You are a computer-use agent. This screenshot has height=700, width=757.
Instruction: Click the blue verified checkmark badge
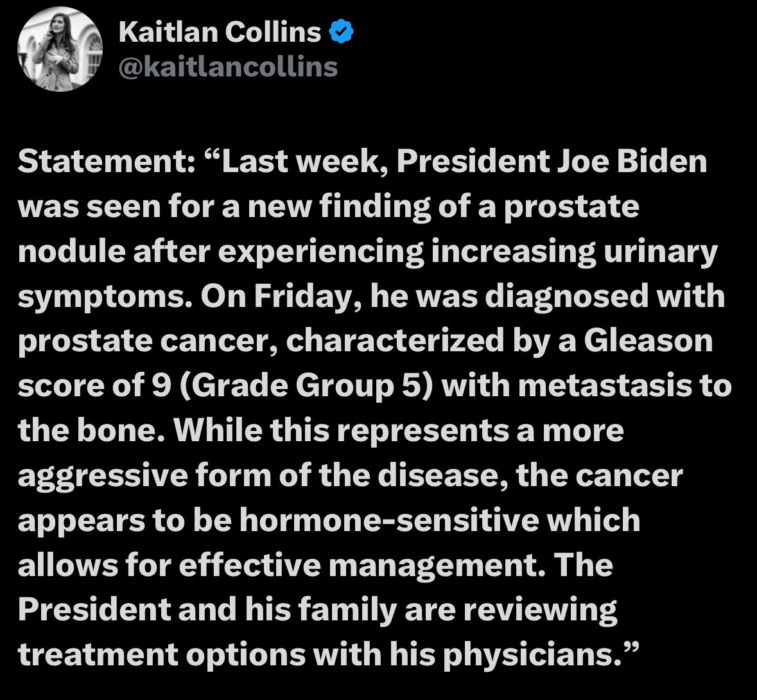pos(342,31)
